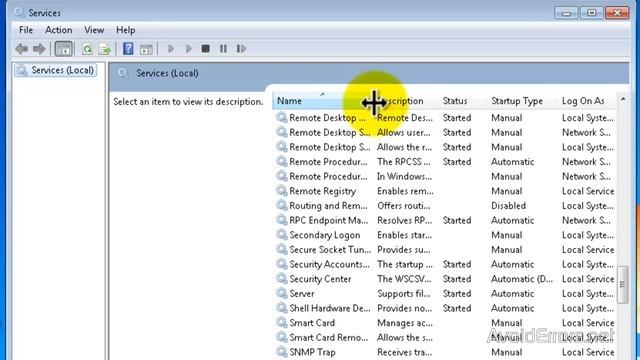640x360 pixels.
Task: Click the Forward arrow toolbar icon
Action: (x=39, y=49)
